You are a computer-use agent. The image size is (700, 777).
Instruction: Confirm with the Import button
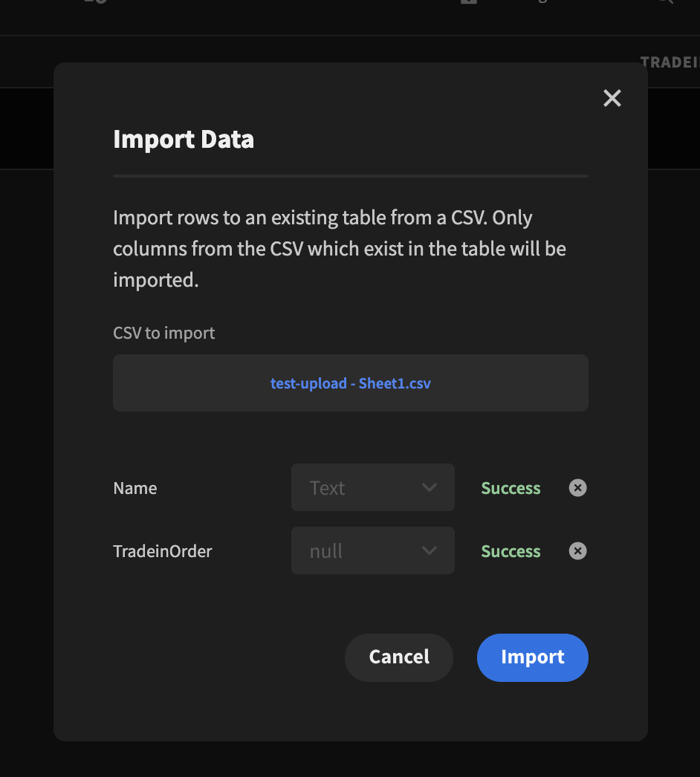532,657
